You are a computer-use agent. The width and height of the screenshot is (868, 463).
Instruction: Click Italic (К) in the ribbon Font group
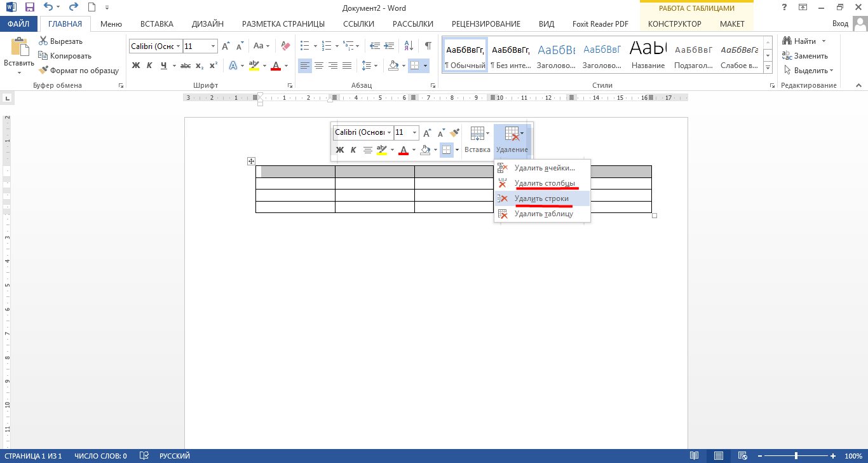coord(150,66)
